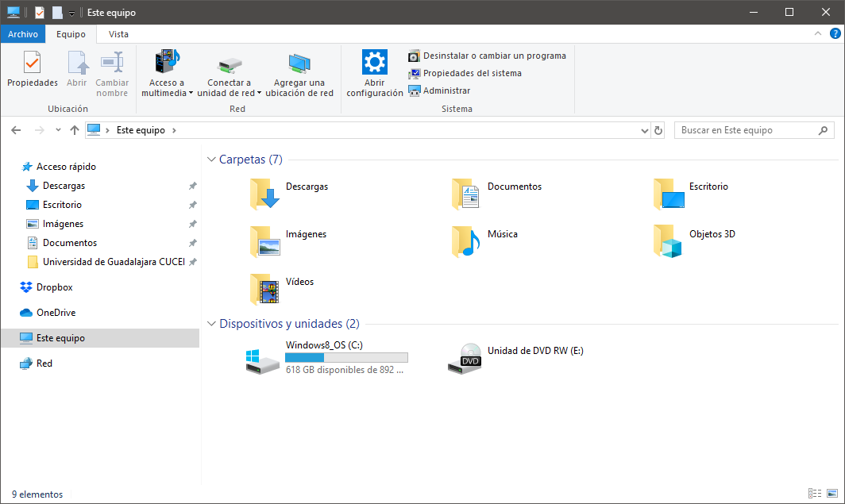
Task: Select the Cambiar nombre ribbon icon
Action: coord(112,63)
